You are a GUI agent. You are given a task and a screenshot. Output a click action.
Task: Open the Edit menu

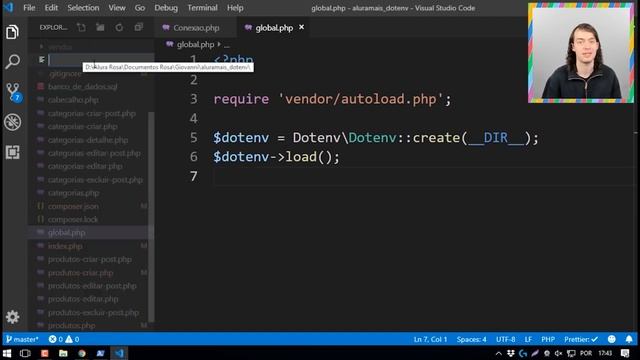coord(51,8)
